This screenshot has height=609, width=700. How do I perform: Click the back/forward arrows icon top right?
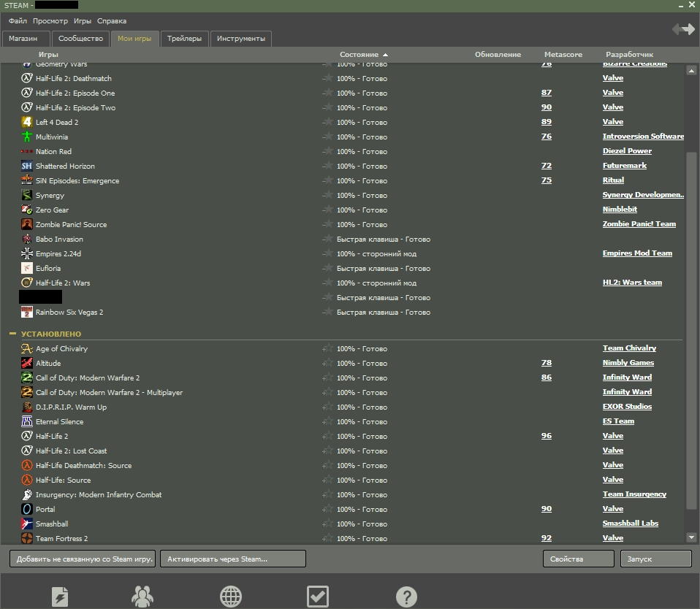[683, 29]
